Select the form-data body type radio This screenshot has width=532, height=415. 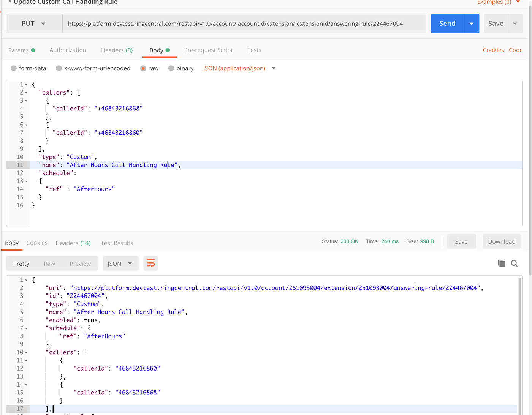[x=14, y=68]
